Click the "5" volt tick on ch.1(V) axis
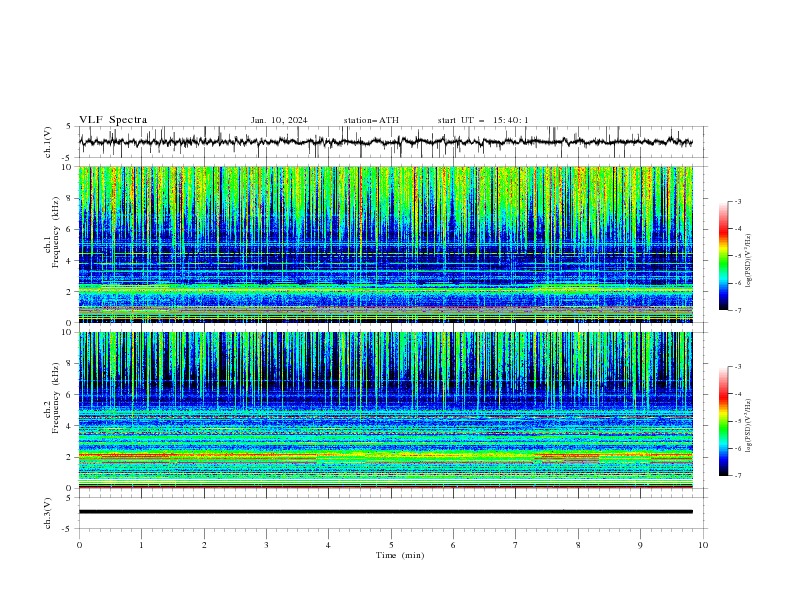 tap(69, 127)
